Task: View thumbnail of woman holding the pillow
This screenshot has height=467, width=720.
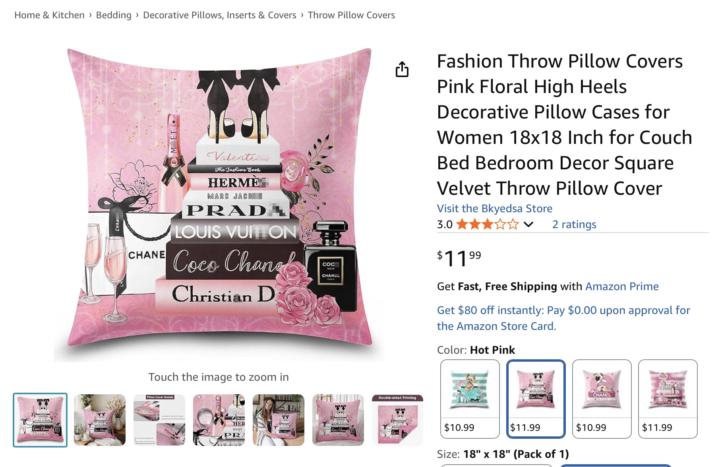Action: point(278,420)
